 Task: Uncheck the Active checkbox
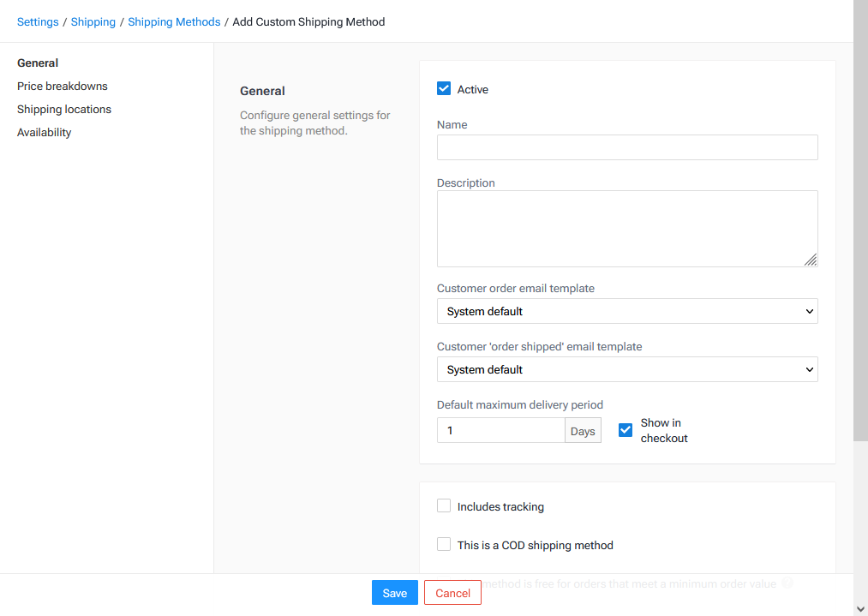pos(444,88)
